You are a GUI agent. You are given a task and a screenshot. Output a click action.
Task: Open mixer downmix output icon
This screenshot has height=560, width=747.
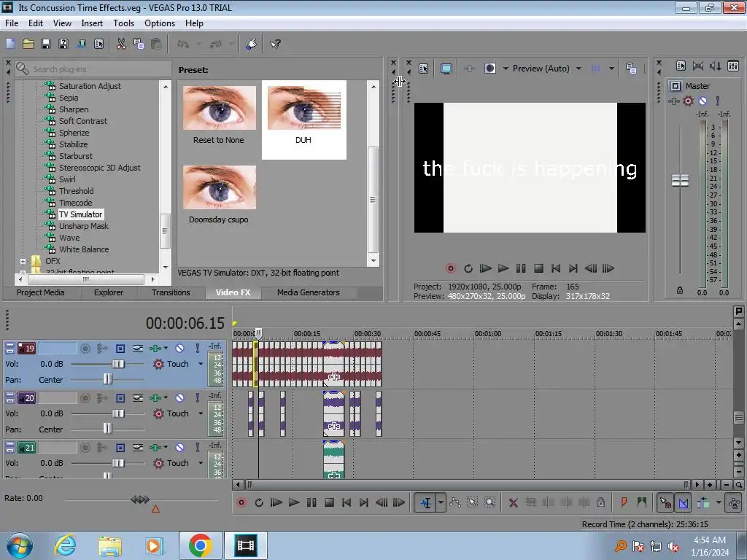point(698,66)
